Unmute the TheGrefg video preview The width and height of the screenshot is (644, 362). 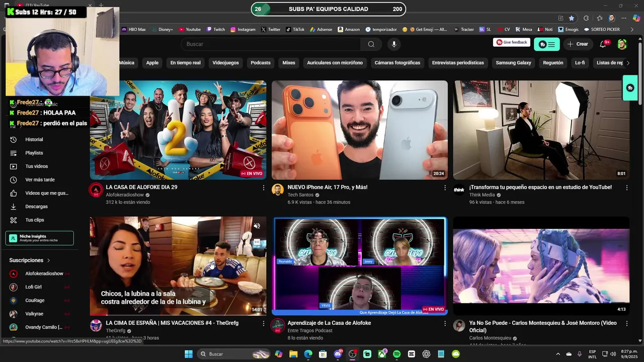(257, 226)
